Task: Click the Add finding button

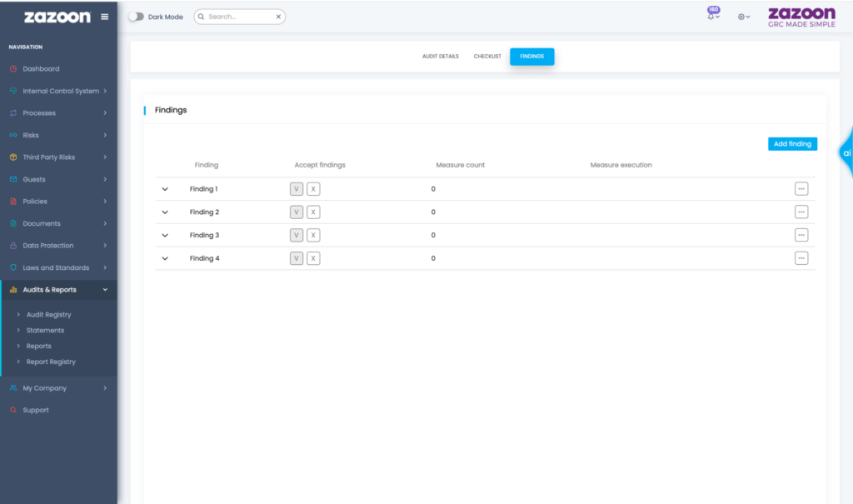Action: point(792,143)
